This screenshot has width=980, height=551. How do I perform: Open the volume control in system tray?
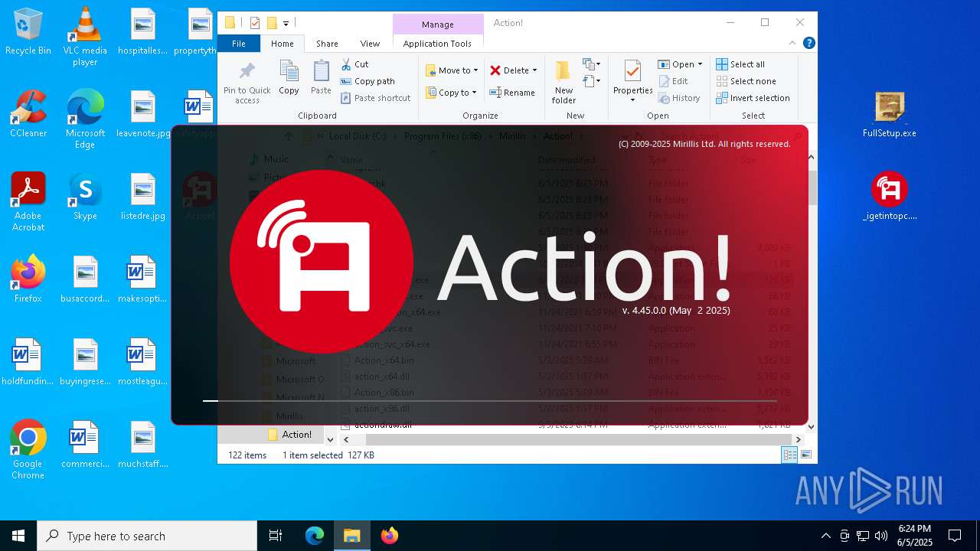point(881,536)
